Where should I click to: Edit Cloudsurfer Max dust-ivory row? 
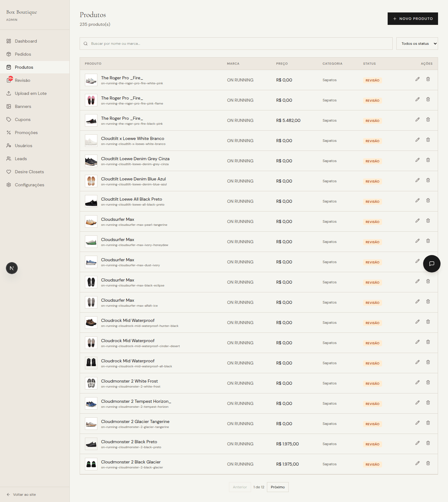pyautogui.click(x=418, y=261)
